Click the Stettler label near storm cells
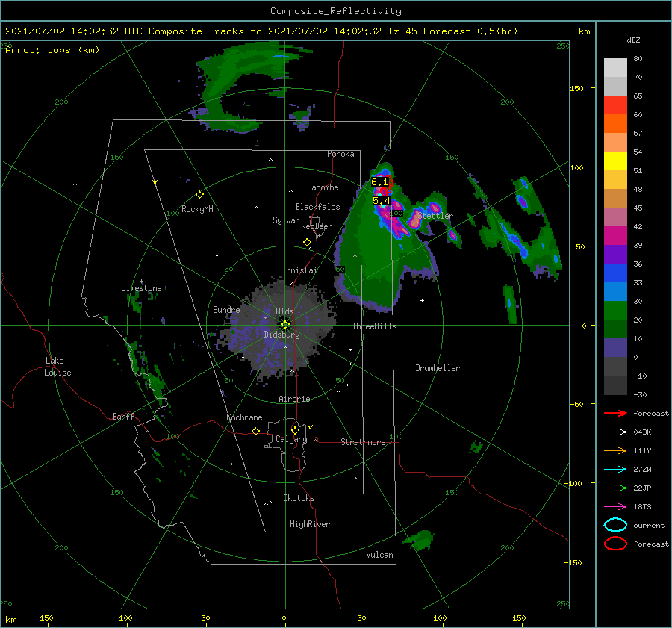The image size is (672, 628). click(x=435, y=216)
